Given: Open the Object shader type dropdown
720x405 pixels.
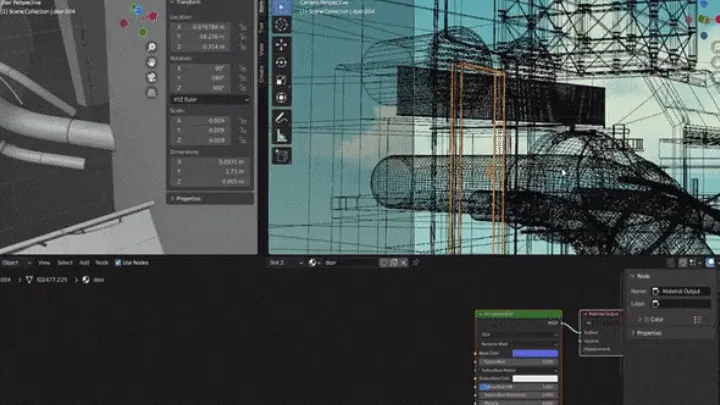Looking at the screenshot, I should tap(16, 263).
